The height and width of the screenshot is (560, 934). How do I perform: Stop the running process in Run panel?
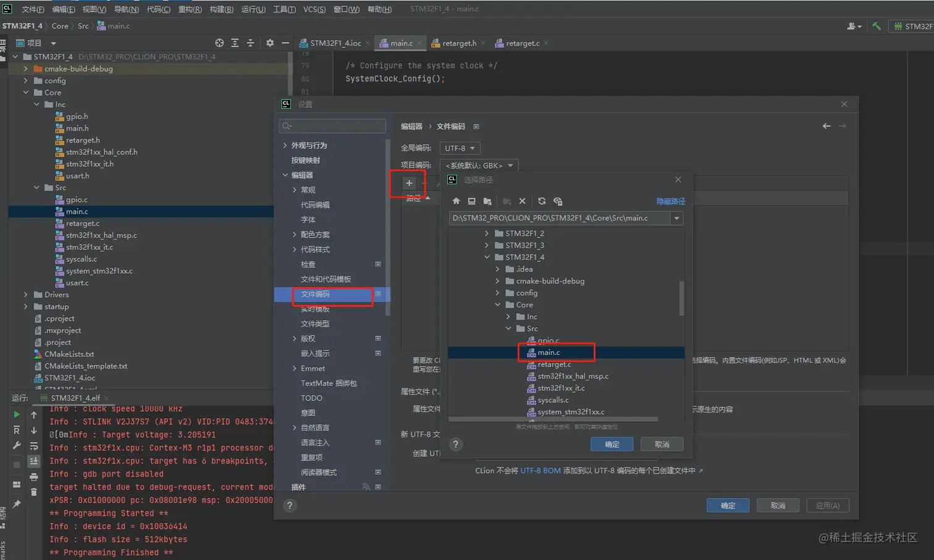coord(17,465)
